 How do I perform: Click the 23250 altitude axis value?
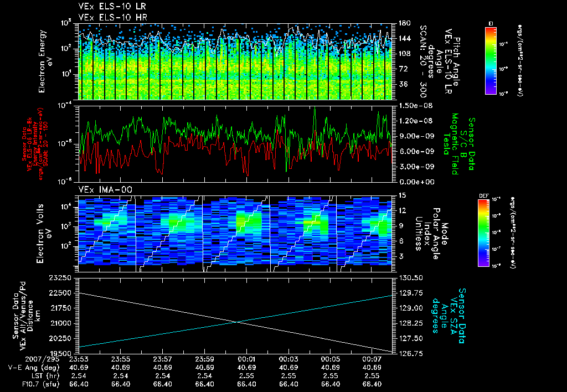[x=60, y=278]
